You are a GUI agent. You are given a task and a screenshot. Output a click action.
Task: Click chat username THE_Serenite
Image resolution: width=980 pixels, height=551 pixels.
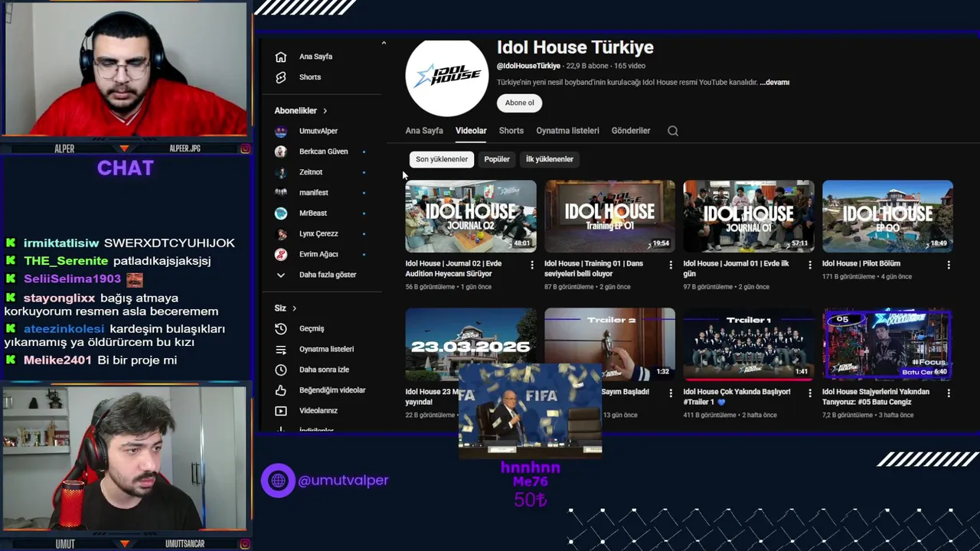66,261
